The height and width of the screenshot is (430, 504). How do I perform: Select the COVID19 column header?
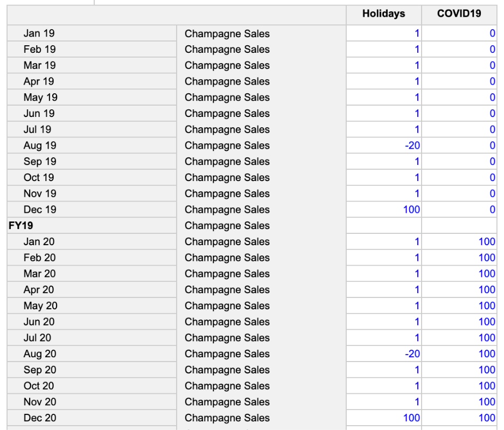coord(459,14)
